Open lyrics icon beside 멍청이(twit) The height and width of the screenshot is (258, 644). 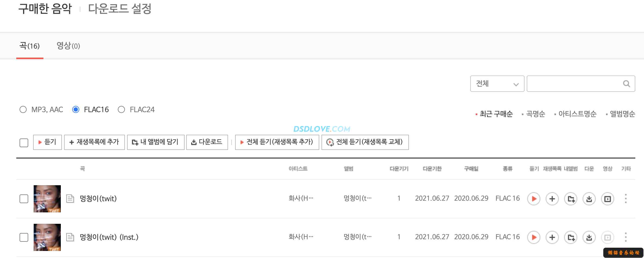[x=70, y=199]
